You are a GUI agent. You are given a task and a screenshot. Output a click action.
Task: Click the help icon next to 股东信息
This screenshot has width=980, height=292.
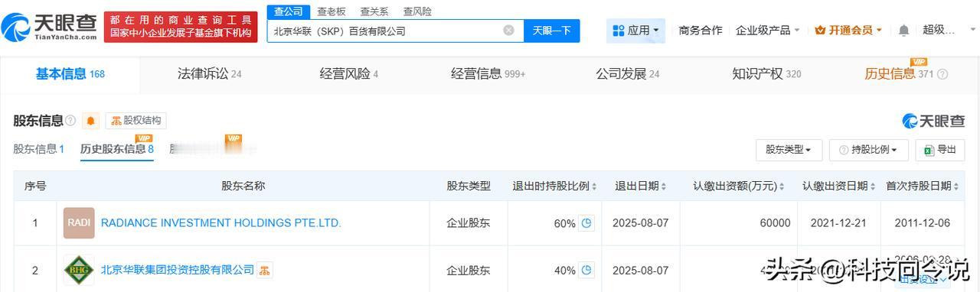click(x=70, y=121)
